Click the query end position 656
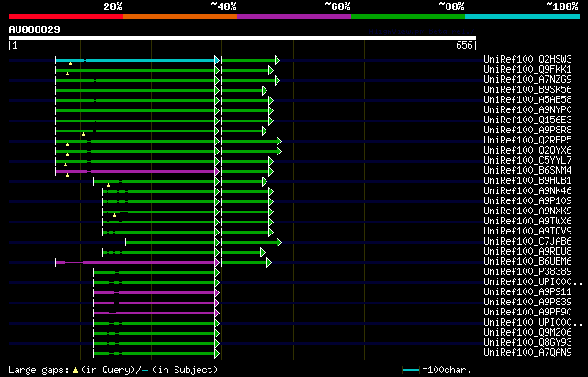Screen dimensions: 588x377 tap(464, 45)
